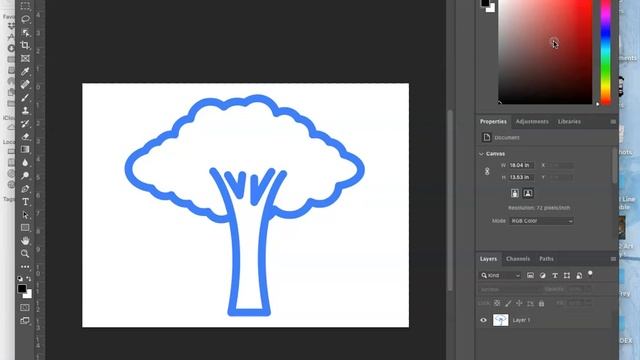Switch to the Paths tab

point(546,259)
